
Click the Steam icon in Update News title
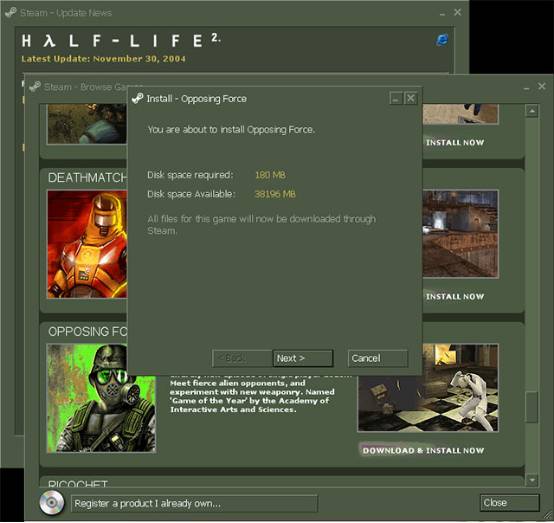tap(11, 12)
